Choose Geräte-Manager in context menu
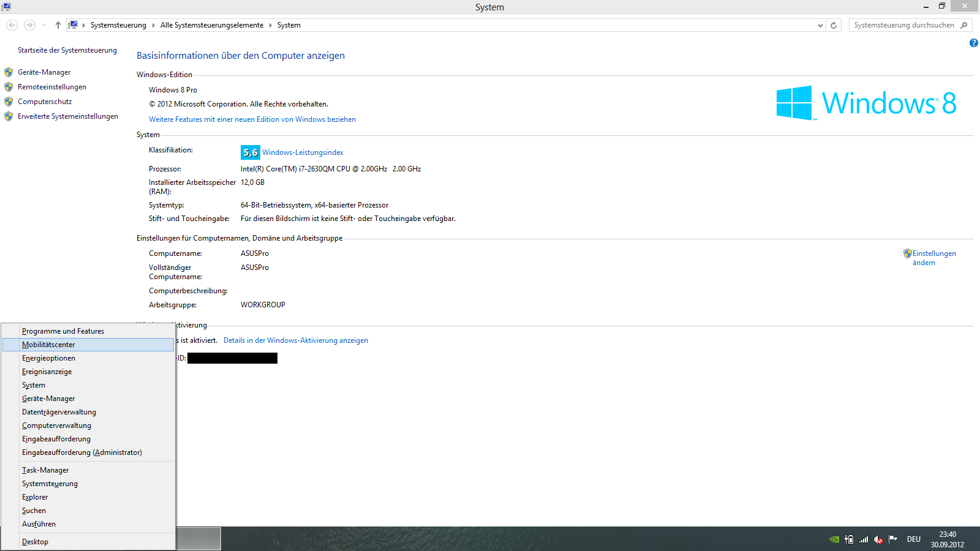980x551 pixels. point(88,399)
